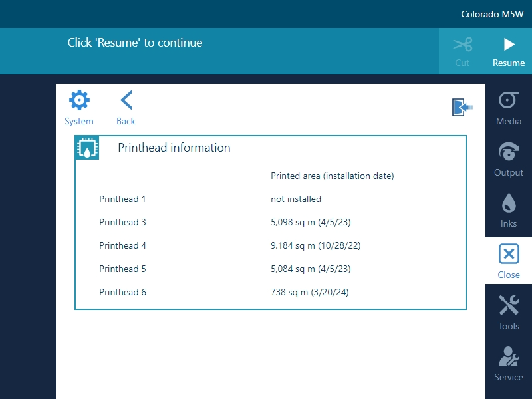Select the Printhead 3 row
The width and height of the screenshot is (532, 399).
(x=122, y=222)
